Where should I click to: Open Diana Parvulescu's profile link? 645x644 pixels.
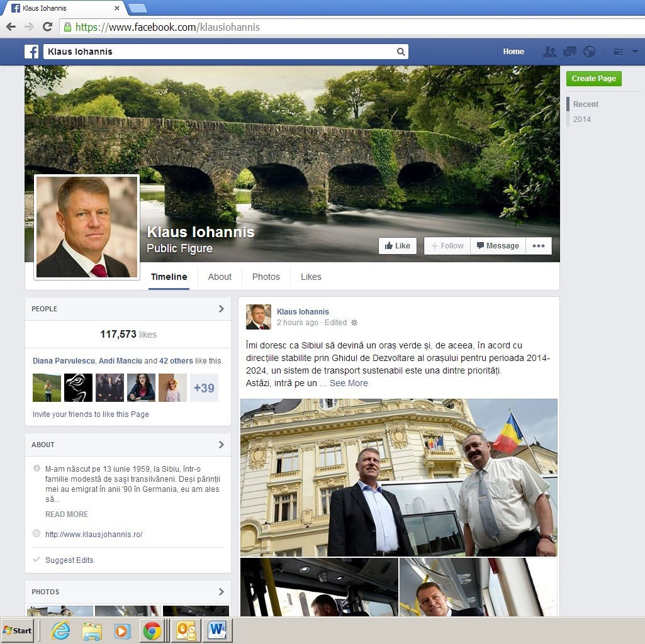(64, 360)
